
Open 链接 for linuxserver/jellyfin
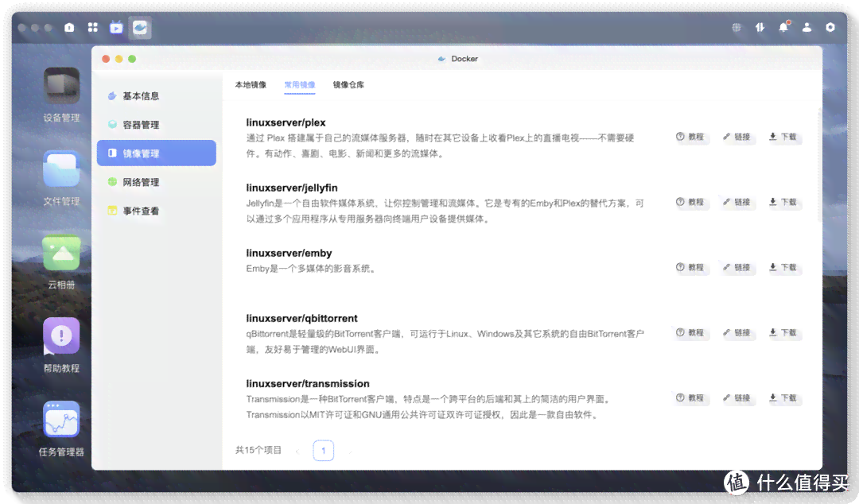pyautogui.click(x=737, y=202)
